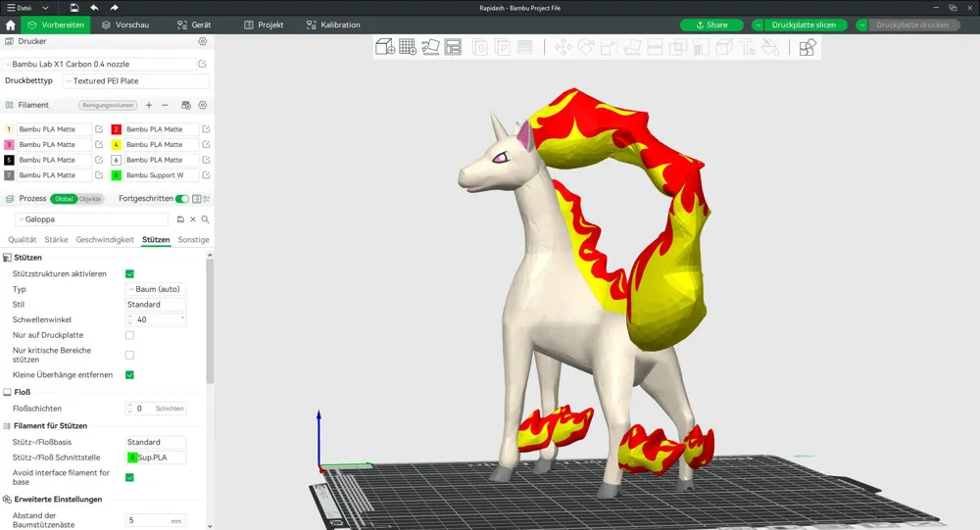Switch to the Sonstige settings tab
The image size is (980, 530).
[x=193, y=239]
